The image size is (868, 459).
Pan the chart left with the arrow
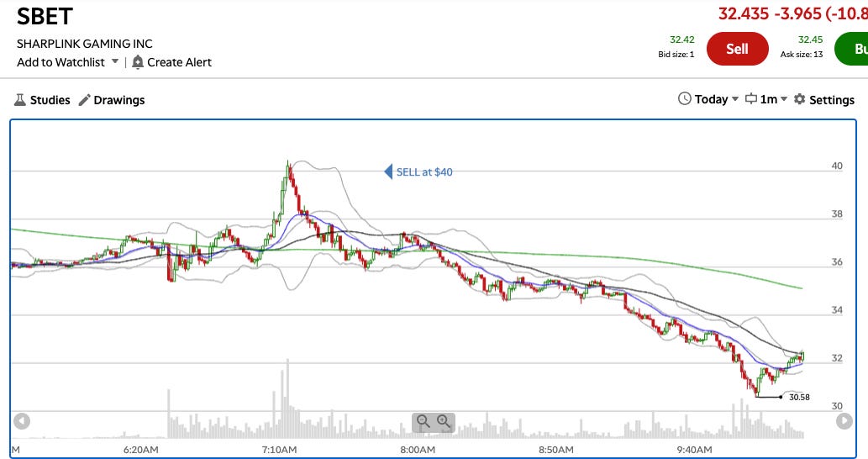click(x=22, y=421)
